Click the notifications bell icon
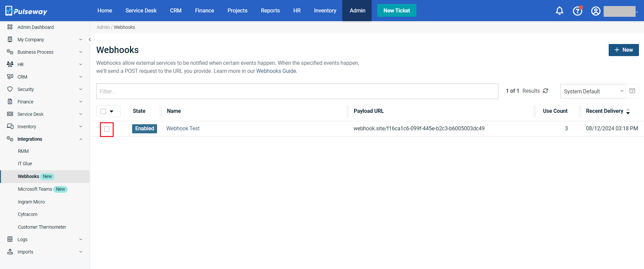Image resolution: width=644 pixels, height=269 pixels. (559, 11)
